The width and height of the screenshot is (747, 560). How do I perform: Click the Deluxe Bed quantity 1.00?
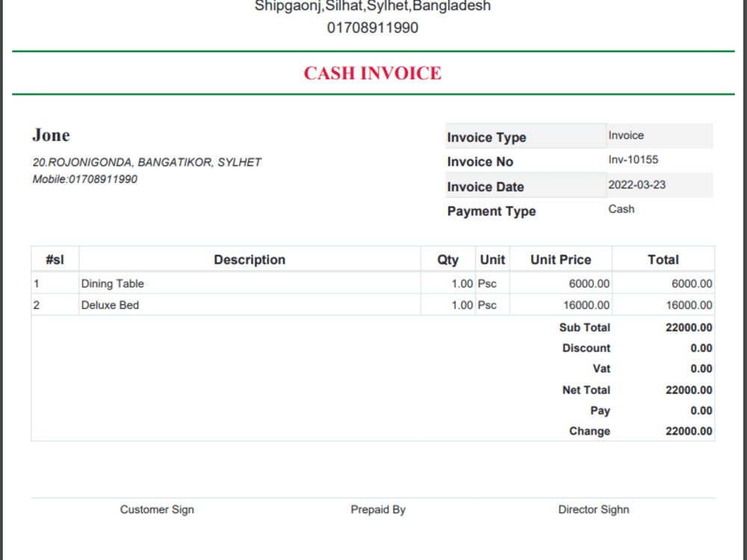click(x=462, y=305)
